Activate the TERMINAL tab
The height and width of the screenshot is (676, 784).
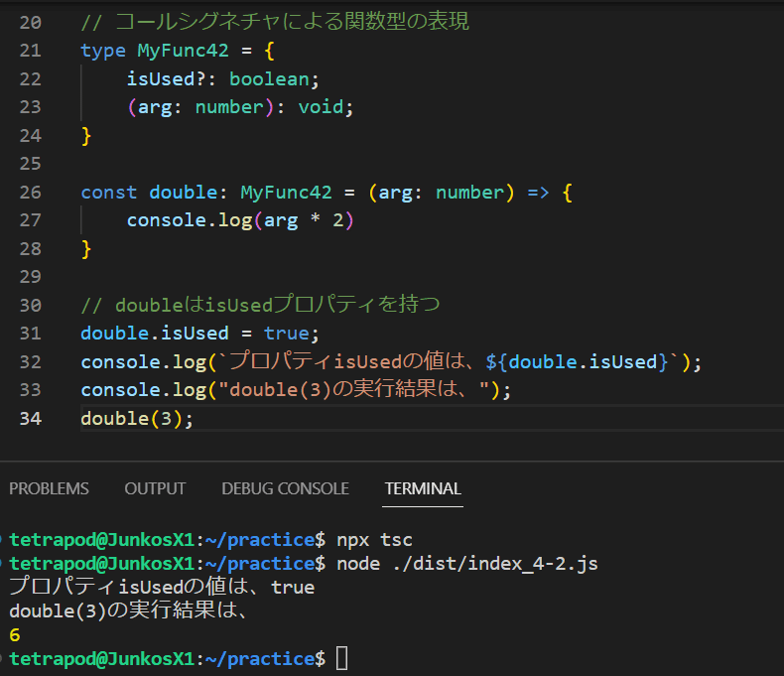tap(423, 488)
